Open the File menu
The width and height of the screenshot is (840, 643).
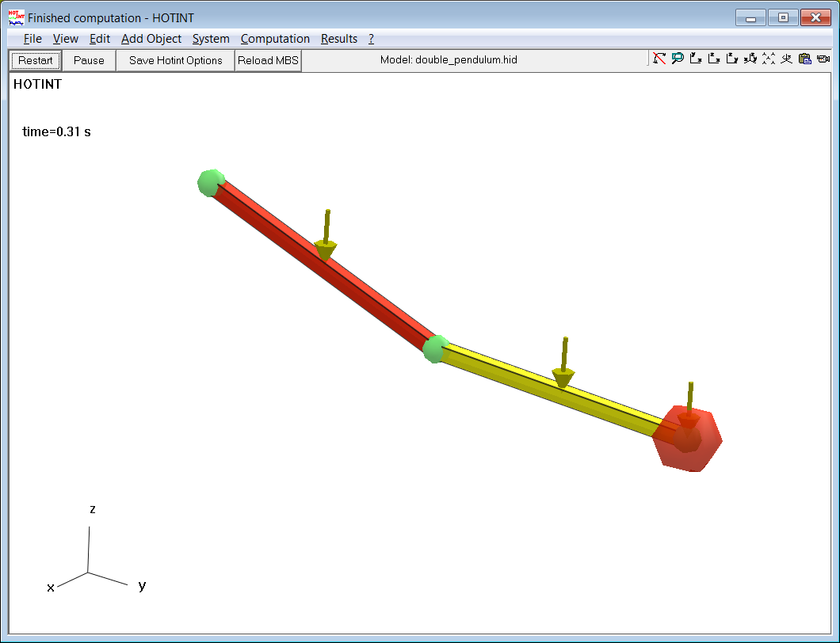click(32, 38)
